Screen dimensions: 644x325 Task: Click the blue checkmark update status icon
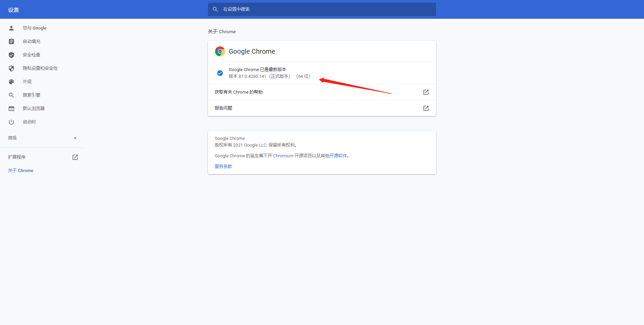click(x=220, y=73)
